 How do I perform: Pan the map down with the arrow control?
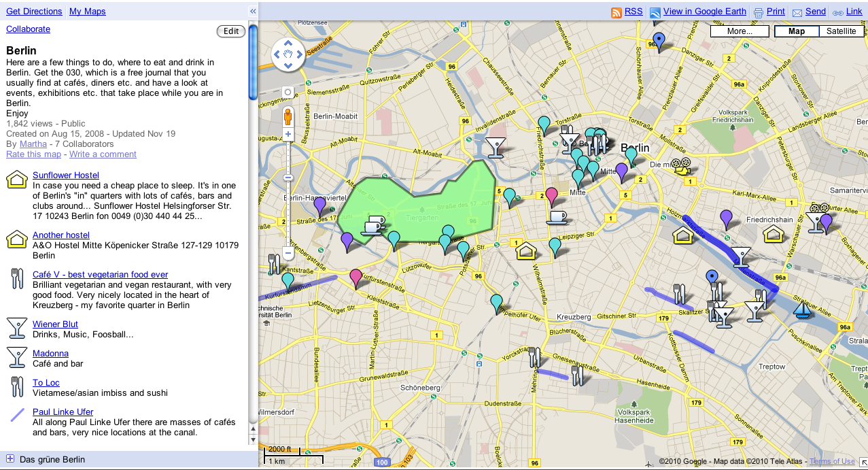[288, 65]
